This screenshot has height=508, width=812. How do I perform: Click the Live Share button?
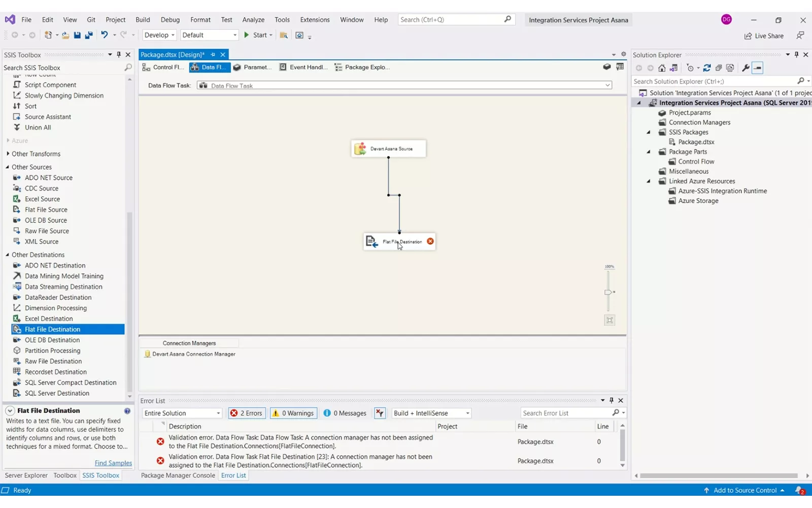pyautogui.click(x=764, y=36)
